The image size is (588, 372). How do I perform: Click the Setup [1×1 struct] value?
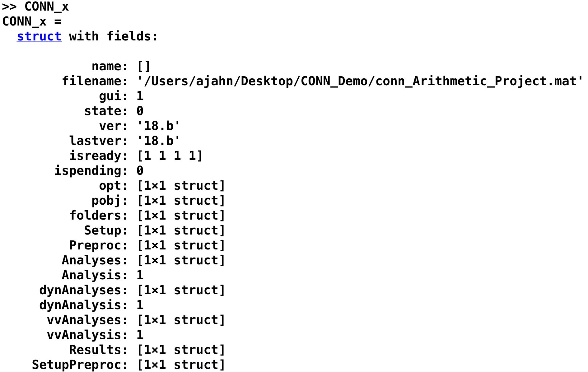click(181, 230)
